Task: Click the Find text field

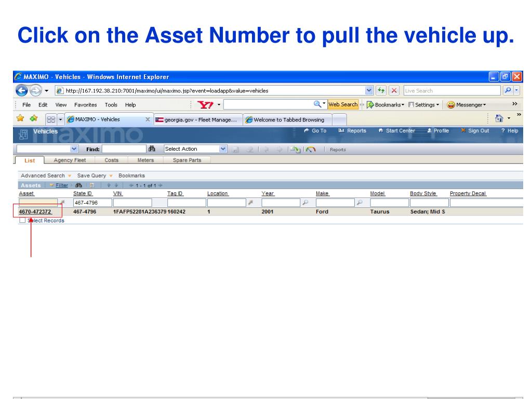Action: click(x=124, y=149)
